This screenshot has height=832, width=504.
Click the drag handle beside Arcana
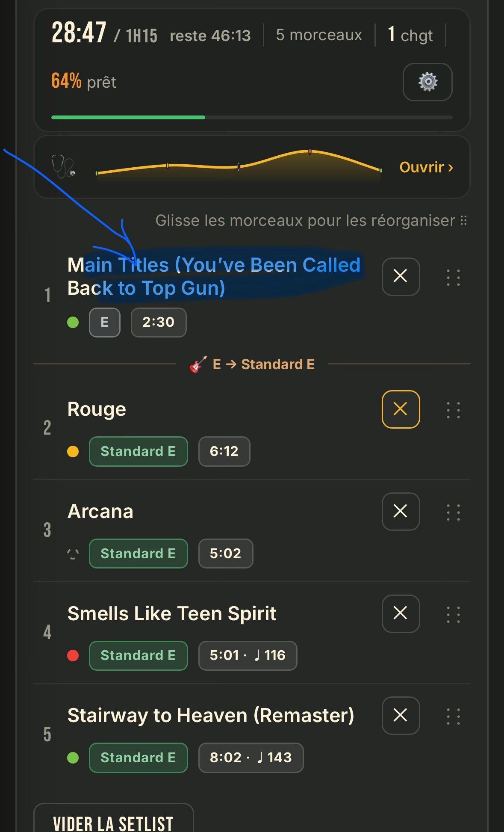tap(453, 512)
